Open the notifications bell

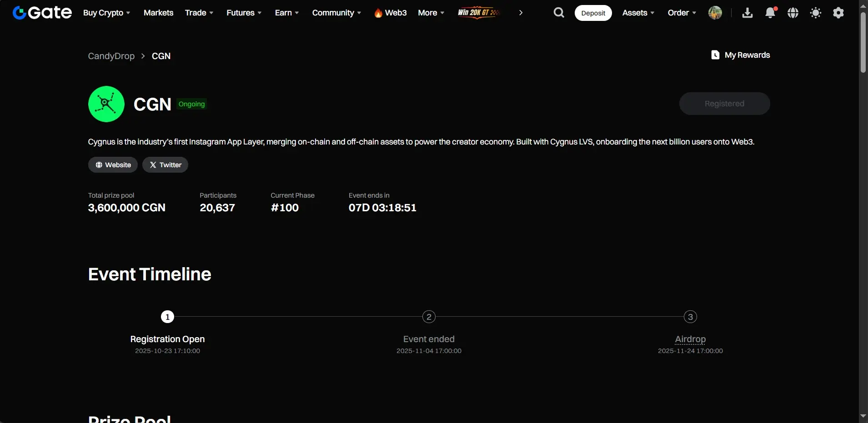point(770,13)
